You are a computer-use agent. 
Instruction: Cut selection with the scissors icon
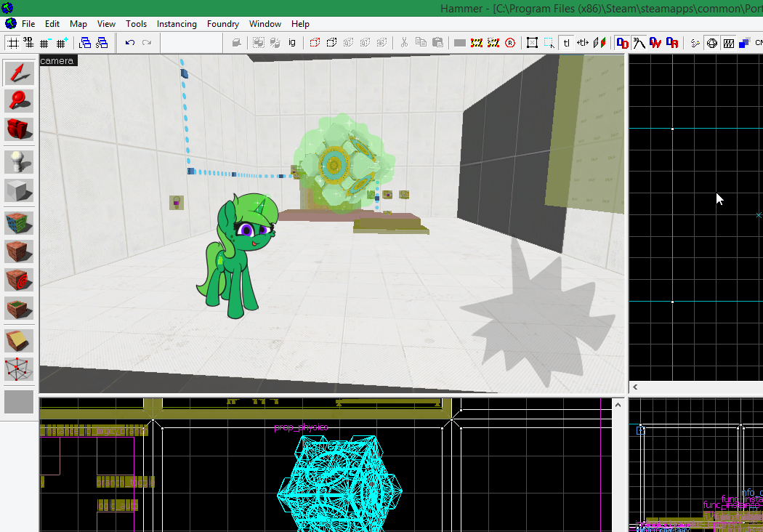pos(404,43)
